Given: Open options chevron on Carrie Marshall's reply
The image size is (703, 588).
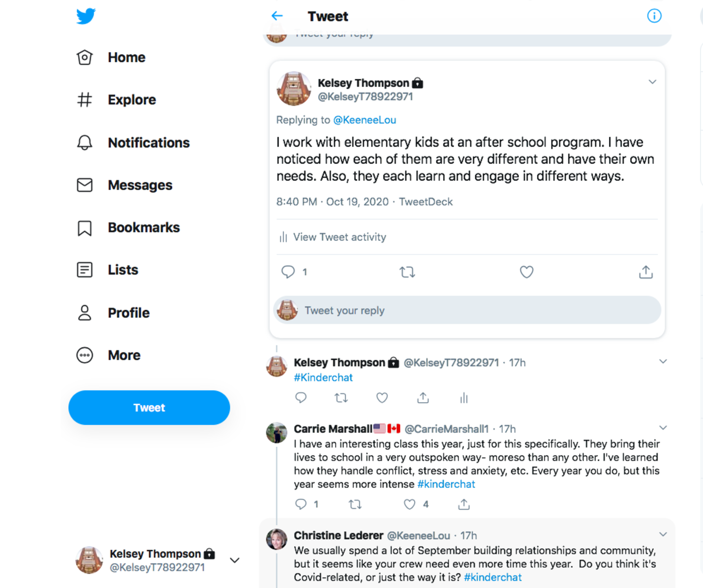Looking at the screenshot, I should 663,428.
